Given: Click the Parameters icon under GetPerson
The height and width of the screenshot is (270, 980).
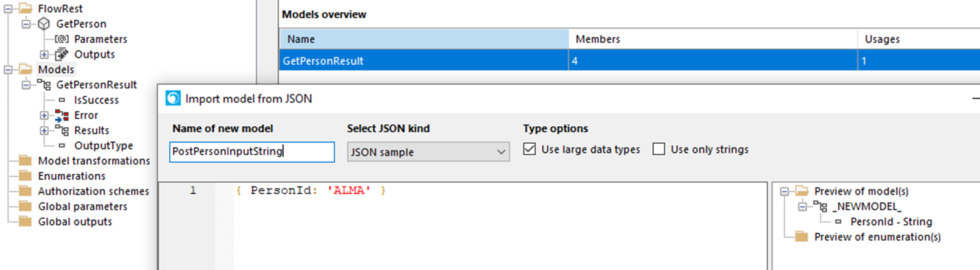Looking at the screenshot, I should click(x=61, y=39).
